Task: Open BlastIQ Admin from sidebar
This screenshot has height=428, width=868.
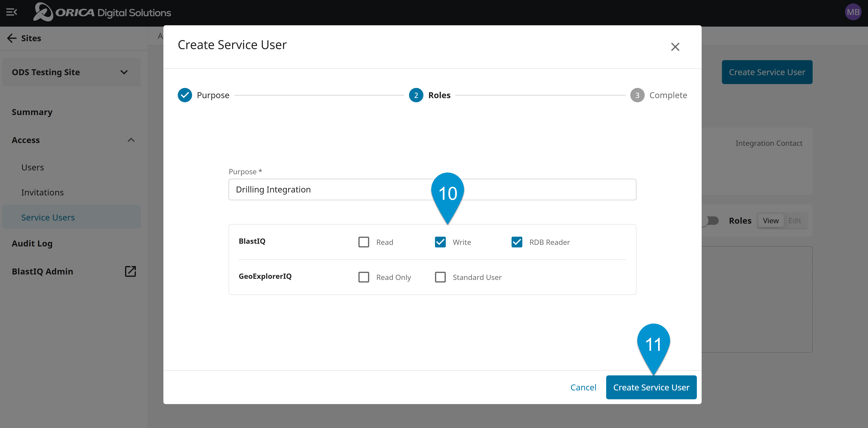Action: tap(42, 272)
